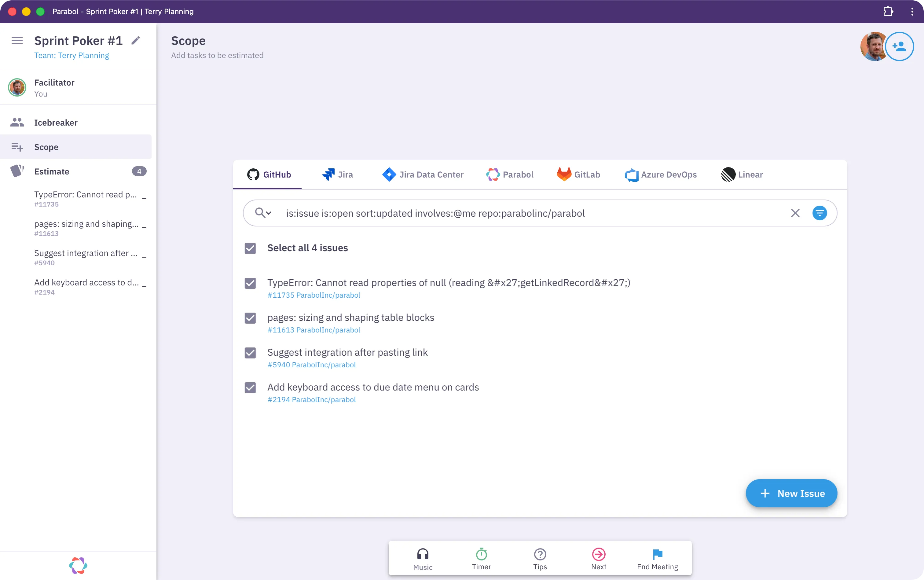This screenshot has width=924, height=580.
Task: Uncheck the keyboard access issue #2194 checkbox
Action: tap(250, 388)
